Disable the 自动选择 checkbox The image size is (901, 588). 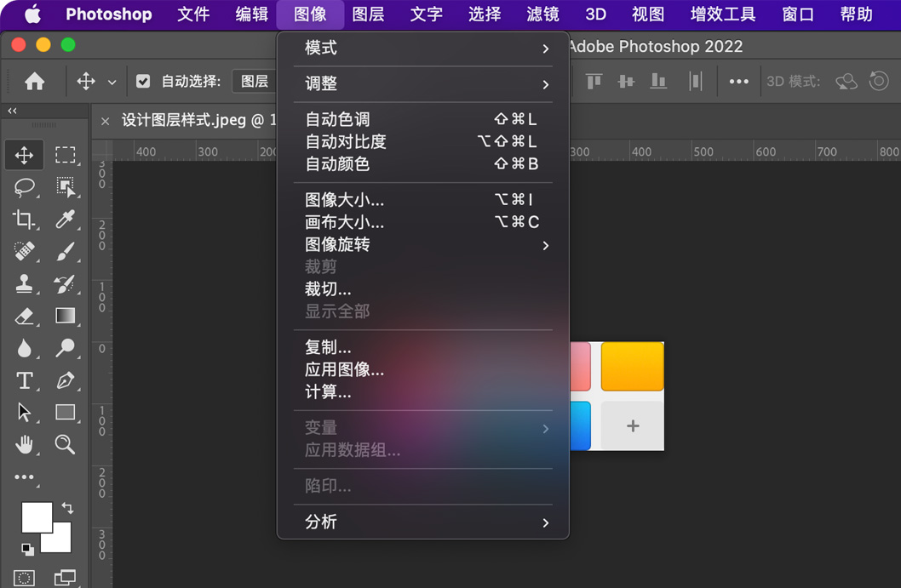pyautogui.click(x=144, y=81)
